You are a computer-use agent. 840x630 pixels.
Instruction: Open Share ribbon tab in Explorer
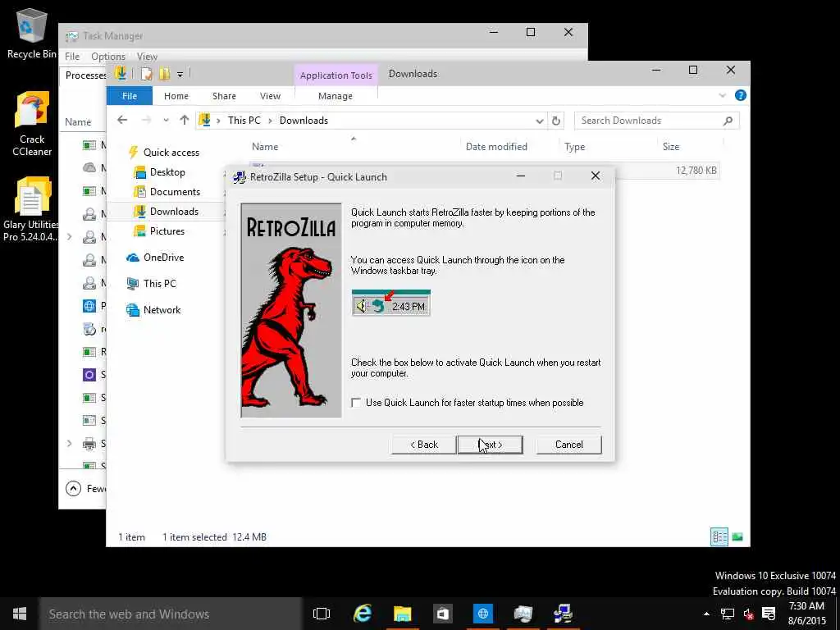tap(224, 96)
